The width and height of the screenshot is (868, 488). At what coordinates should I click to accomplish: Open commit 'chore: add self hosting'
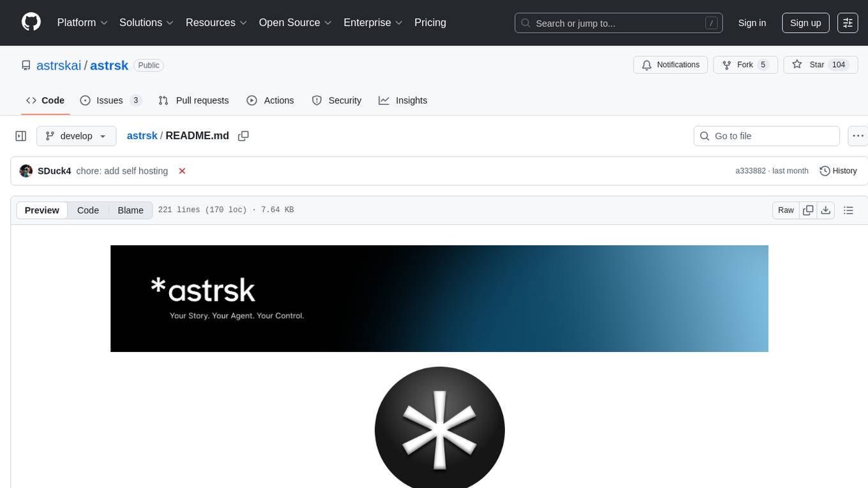(x=122, y=171)
